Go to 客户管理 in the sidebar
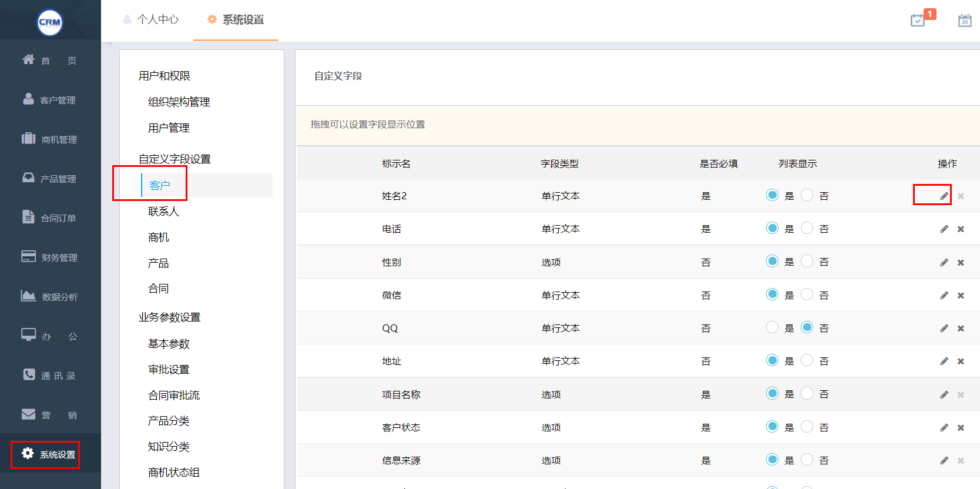The image size is (980, 489). click(x=50, y=99)
